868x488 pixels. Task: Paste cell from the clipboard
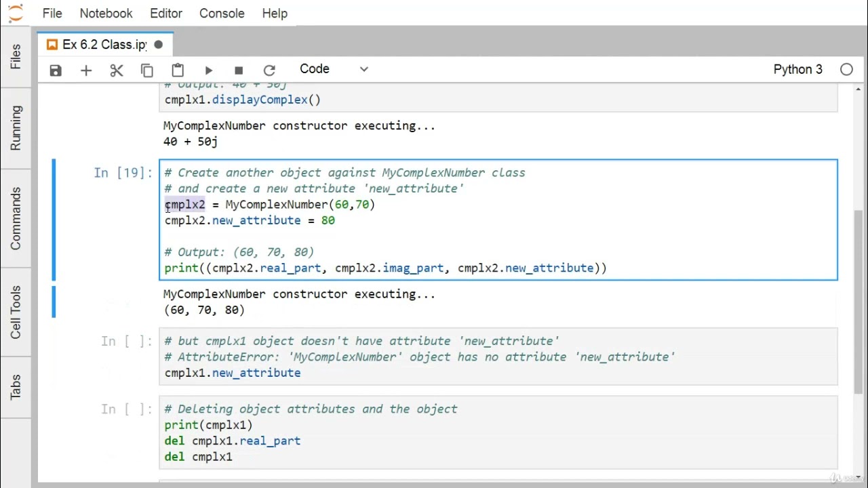tap(178, 70)
